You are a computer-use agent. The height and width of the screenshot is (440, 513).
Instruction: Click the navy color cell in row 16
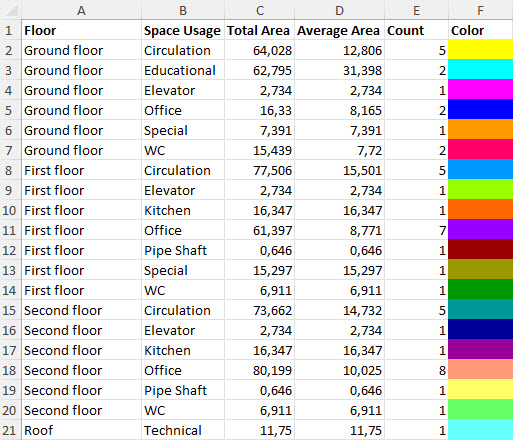(x=480, y=330)
